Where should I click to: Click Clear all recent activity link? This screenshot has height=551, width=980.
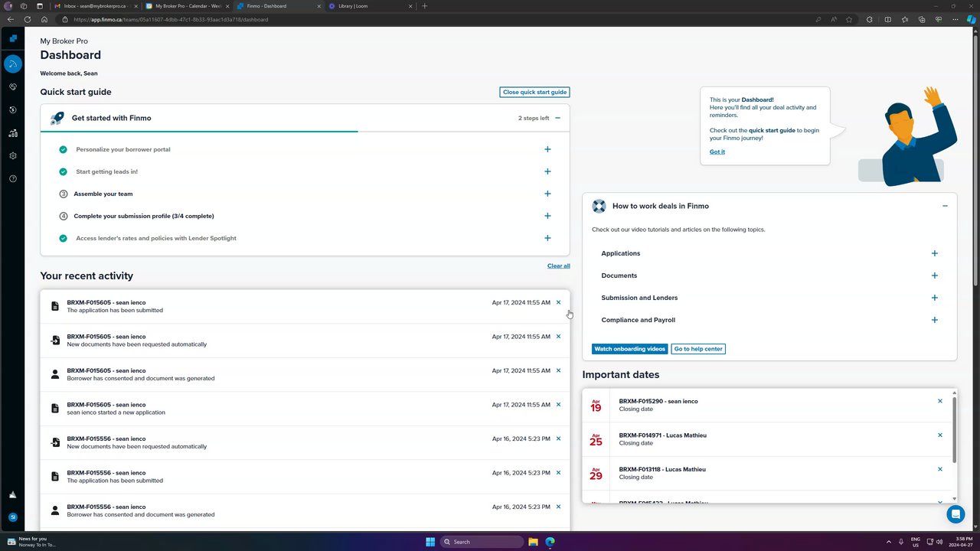(x=558, y=266)
